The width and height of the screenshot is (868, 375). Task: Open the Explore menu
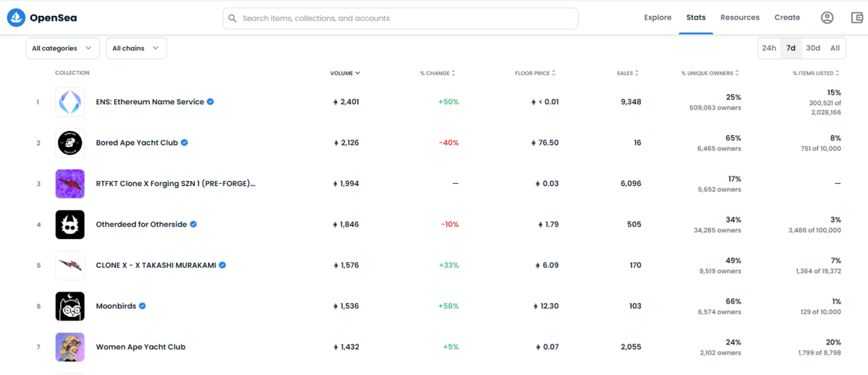pos(658,17)
